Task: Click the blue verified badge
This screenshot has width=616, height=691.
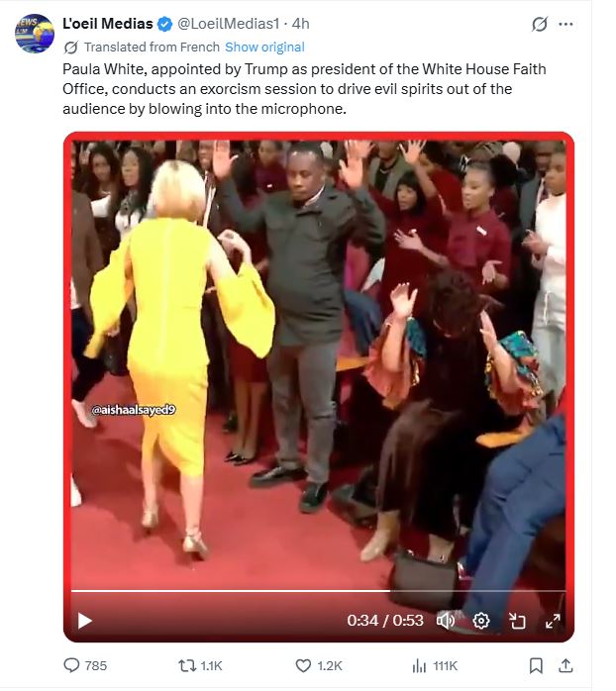Action: 165,24
